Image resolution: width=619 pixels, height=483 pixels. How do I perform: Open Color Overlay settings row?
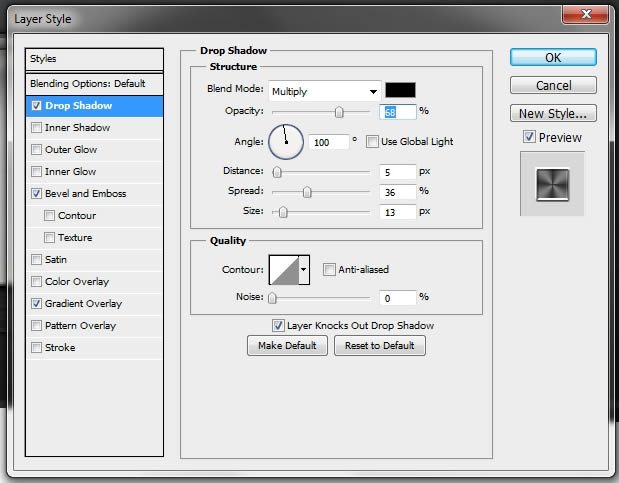pos(94,282)
